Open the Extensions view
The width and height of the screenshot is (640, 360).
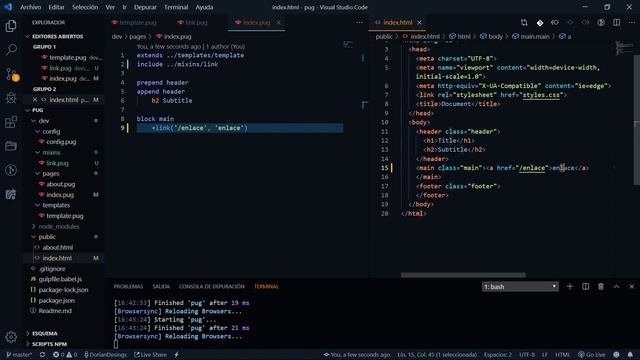[11, 122]
